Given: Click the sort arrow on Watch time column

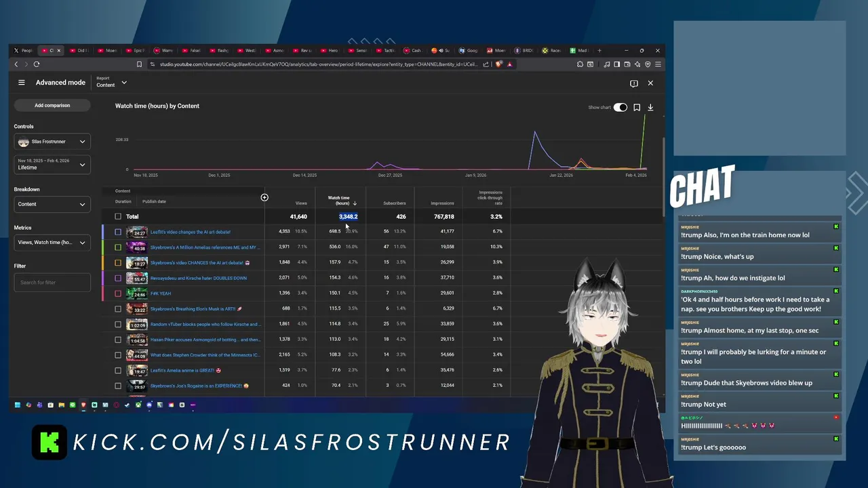Looking at the screenshot, I should click(355, 203).
